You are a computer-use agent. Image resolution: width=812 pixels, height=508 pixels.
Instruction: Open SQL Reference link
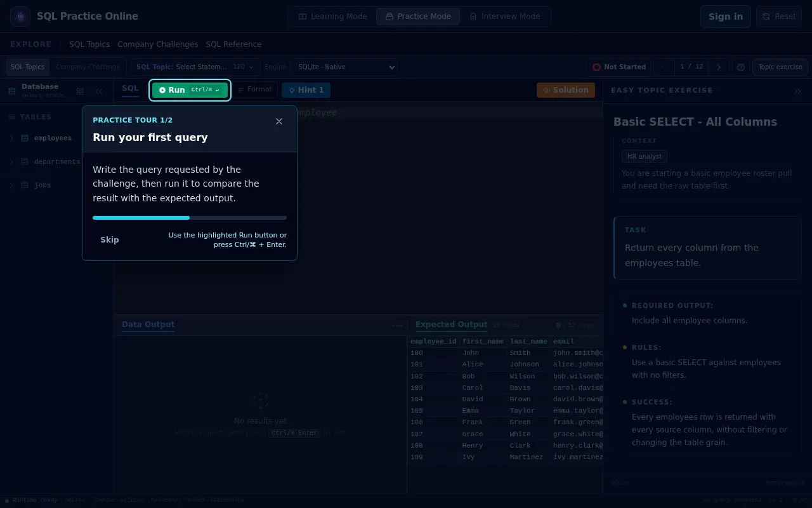click(233, 44)
